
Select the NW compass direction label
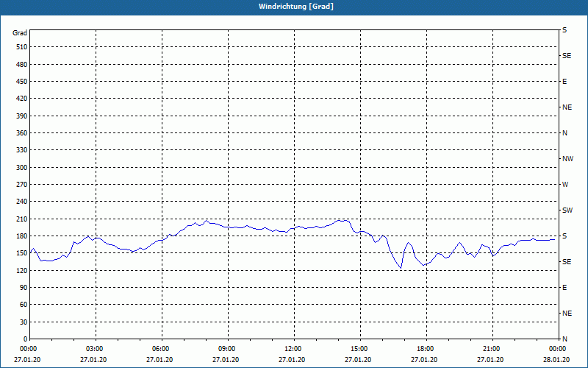(567, 159)
